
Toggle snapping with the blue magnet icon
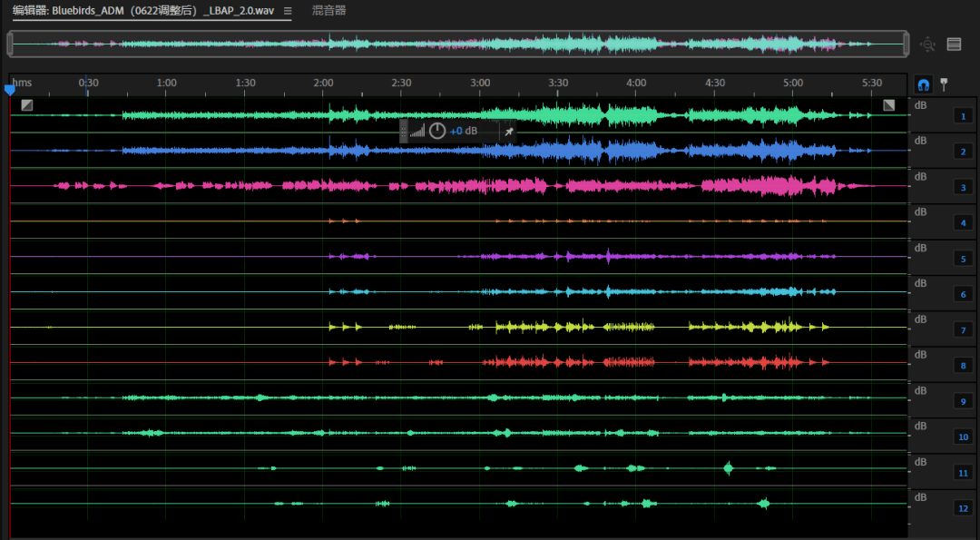coord(923,83)
